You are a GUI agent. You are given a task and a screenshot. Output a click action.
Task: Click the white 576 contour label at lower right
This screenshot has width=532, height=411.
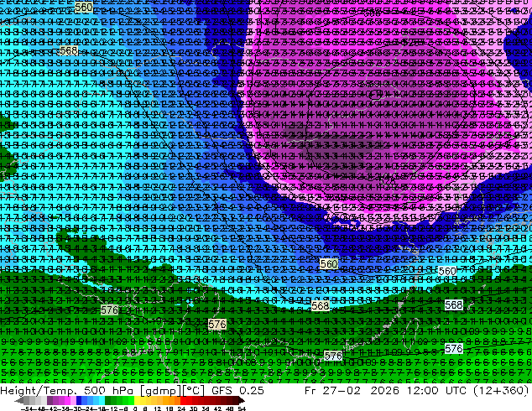pos(454,348)
